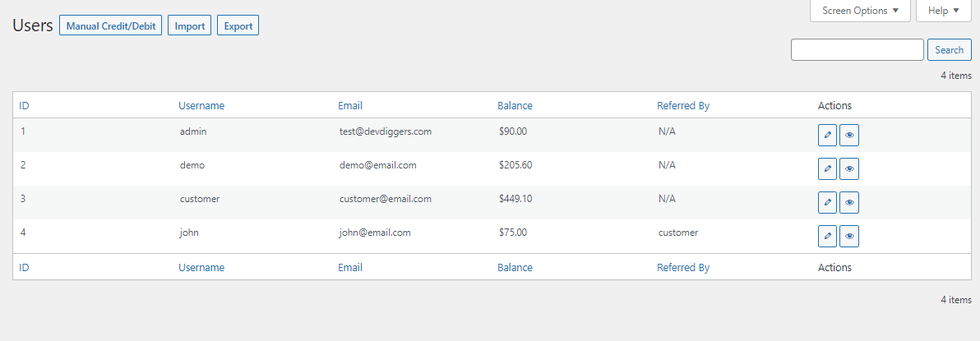The image size is (980, 341).
Task: Click the Export button
Action: (x=238, y=26)
